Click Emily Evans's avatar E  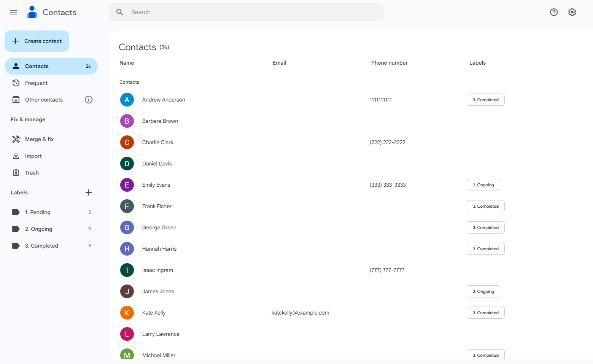[x=127, y=185]
